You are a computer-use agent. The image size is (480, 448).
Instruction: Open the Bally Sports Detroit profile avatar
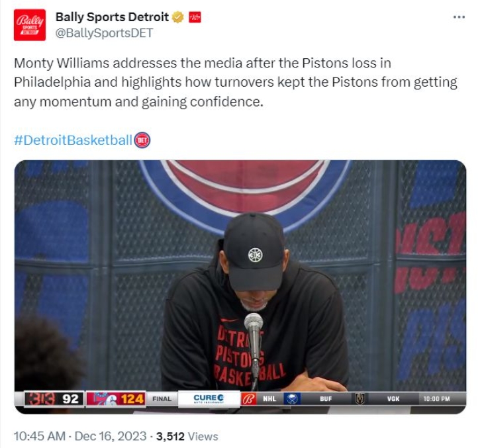coord(30,24)
